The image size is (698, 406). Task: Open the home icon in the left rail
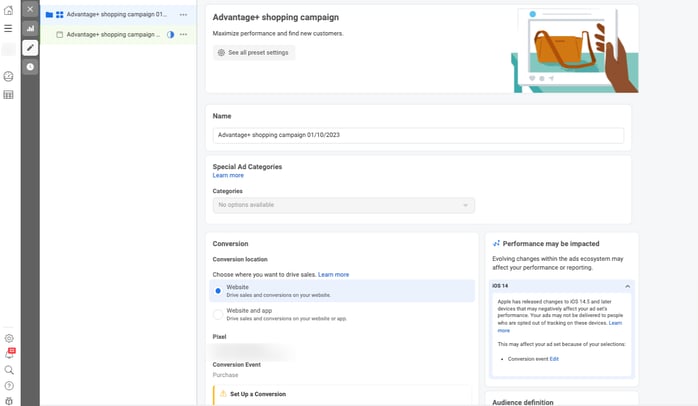(8, 10)
